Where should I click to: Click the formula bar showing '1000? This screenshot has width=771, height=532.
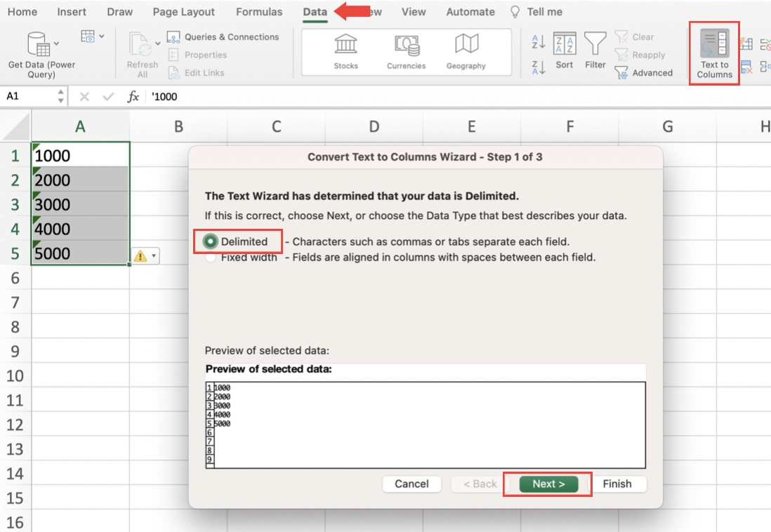[x=457, y=96]
